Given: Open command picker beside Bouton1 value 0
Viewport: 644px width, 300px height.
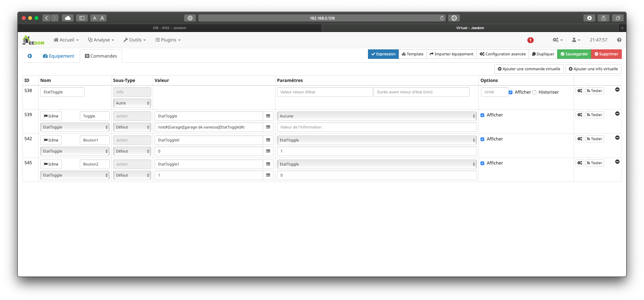Looking at the screenshot, I should [268, 151].
